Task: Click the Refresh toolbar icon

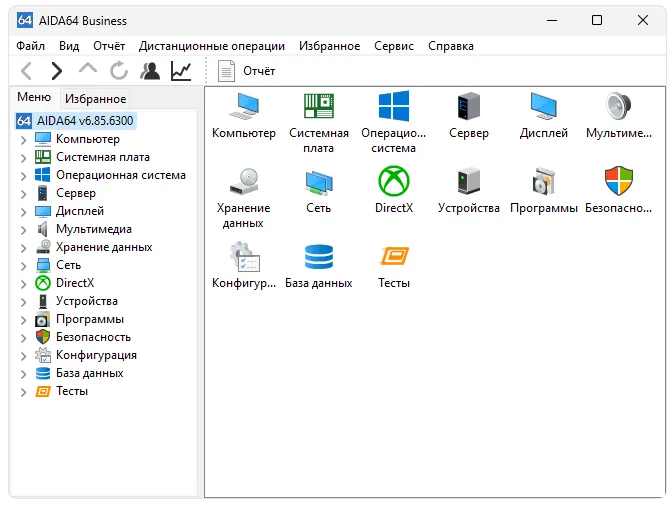Action: pyautogui.click(x=119, y=71)
